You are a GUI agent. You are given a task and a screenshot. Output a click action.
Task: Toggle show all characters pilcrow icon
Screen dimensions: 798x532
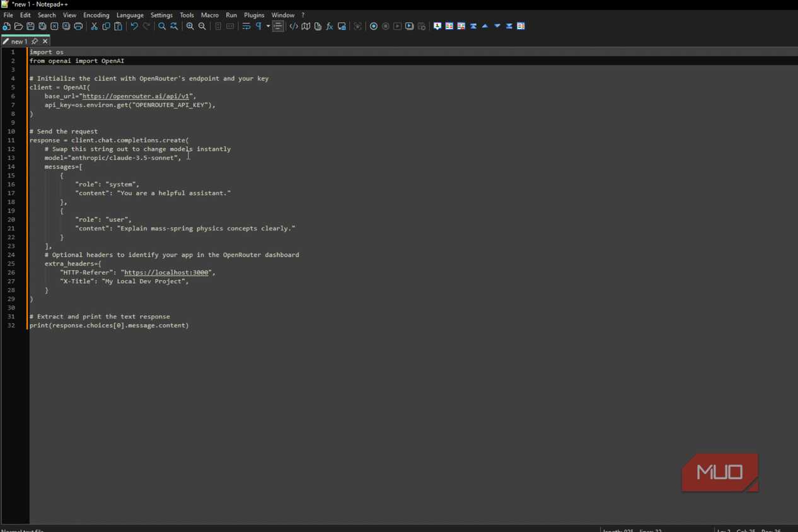coord(258,26)
